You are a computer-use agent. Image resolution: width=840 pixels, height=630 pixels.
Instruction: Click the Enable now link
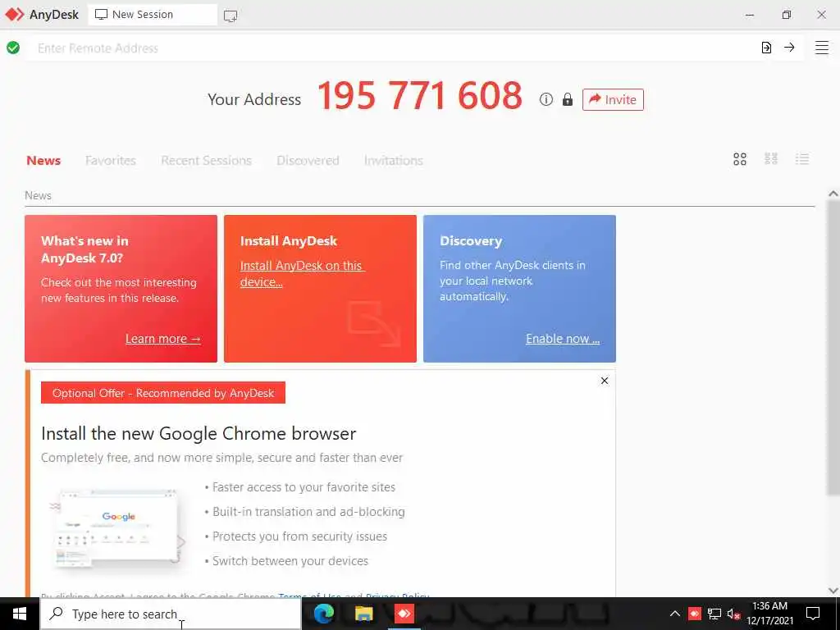pyautogui.click(x=563, y=339)
